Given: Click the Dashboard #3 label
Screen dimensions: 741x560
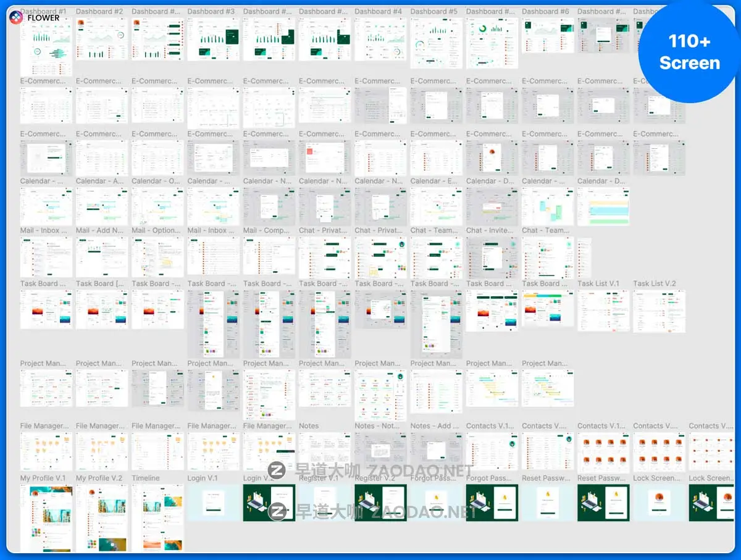Looking at the screenshot, I should click(212, 10).
